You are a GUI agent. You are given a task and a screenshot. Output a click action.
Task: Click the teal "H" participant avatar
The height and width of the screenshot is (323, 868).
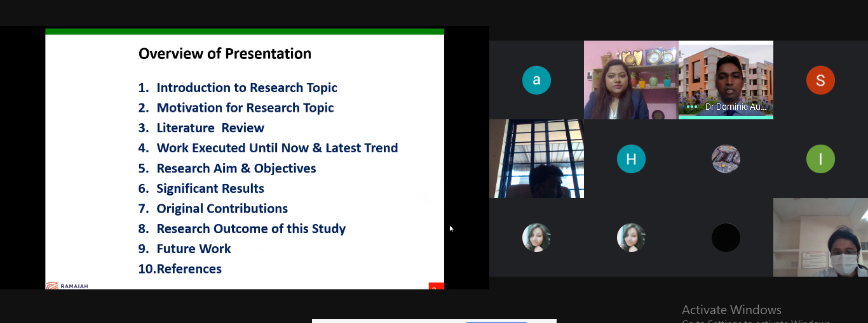[x=631, y=159]
